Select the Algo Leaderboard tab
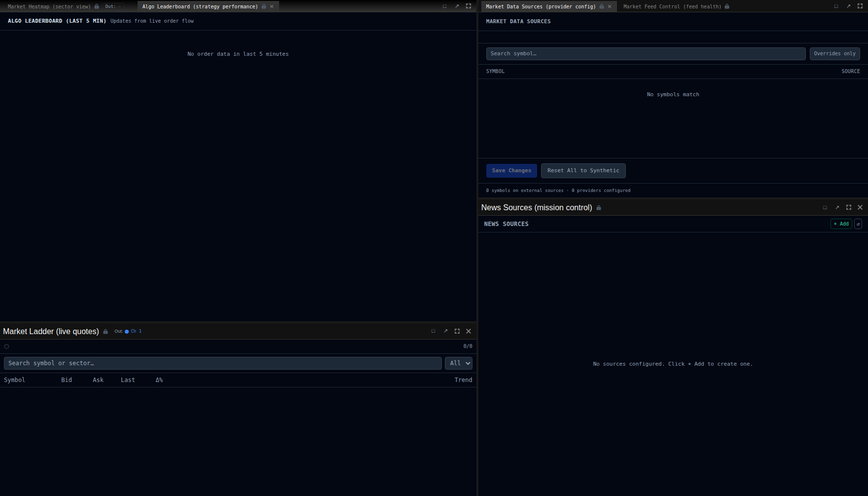The image size is (868, 496). (x=200, y=6)
